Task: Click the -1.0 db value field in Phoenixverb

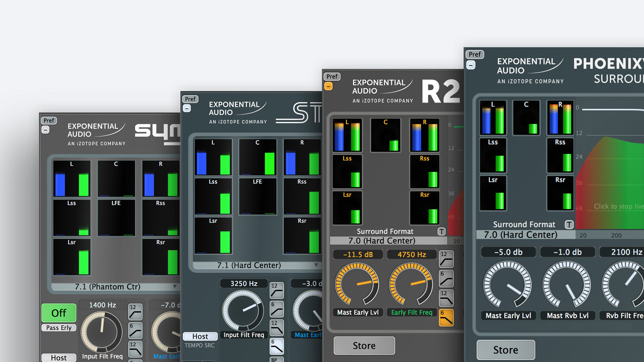Action: click(x=567, y=252)
